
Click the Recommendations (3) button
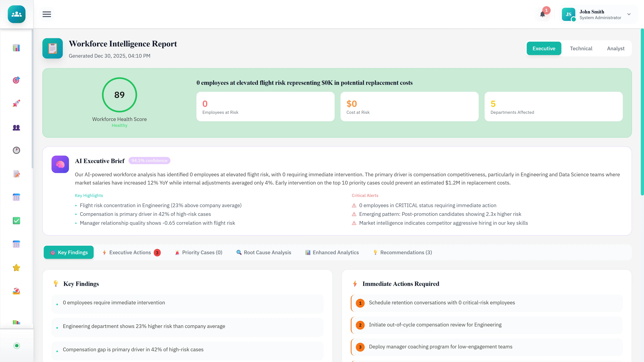click(402, 252)
